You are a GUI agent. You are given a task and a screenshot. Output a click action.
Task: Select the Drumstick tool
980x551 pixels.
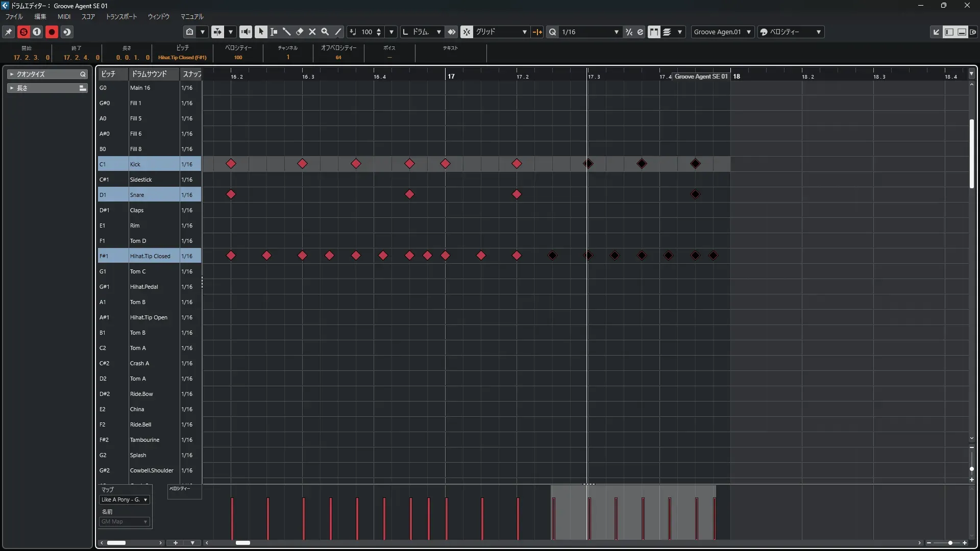click(286, 32)
